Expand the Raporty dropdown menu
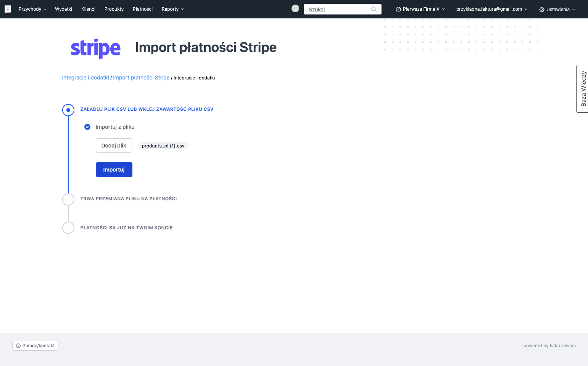The image size is (588, 366). (x=172, y=9)
